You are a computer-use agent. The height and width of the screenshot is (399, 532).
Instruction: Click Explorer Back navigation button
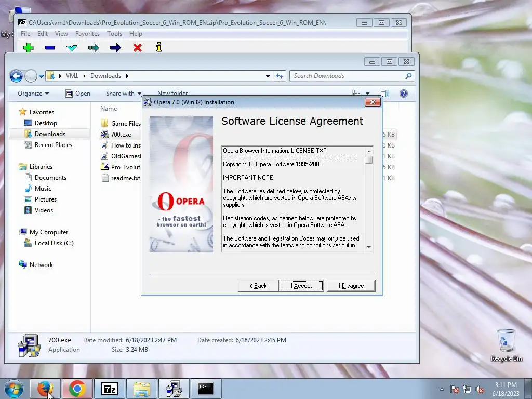point(16,76)
